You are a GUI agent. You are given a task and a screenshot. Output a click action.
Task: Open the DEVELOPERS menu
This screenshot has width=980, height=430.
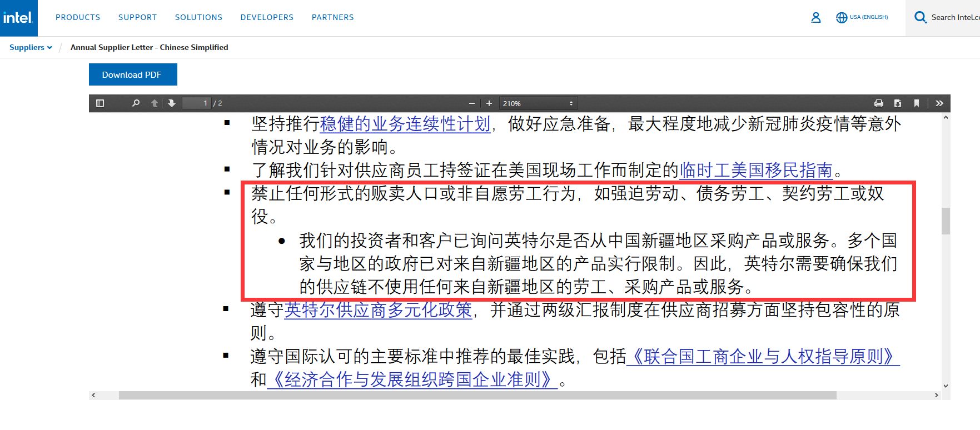[267, 17]
